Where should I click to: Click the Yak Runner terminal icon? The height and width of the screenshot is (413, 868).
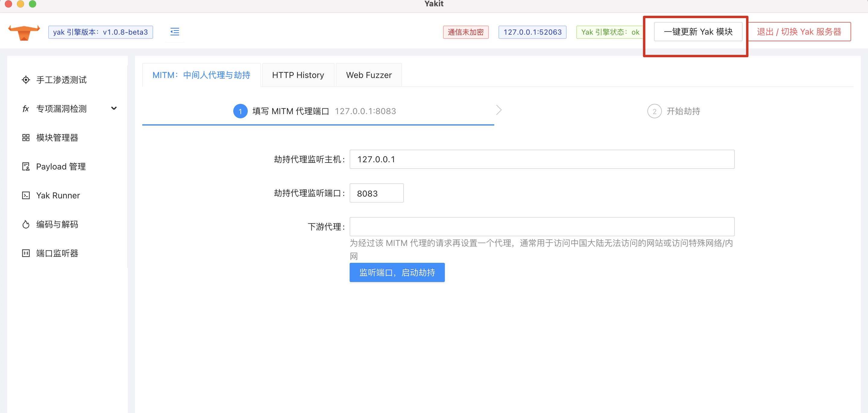click(26, 196)
